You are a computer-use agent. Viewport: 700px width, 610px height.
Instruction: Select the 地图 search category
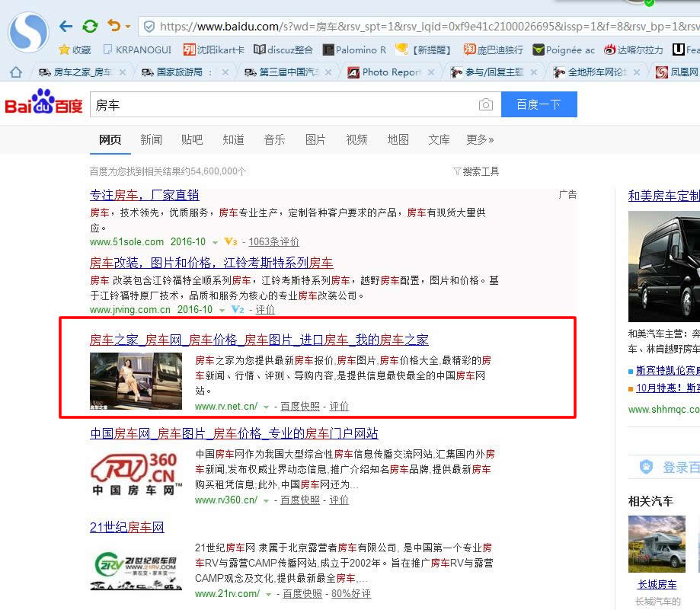coord(398,139)
